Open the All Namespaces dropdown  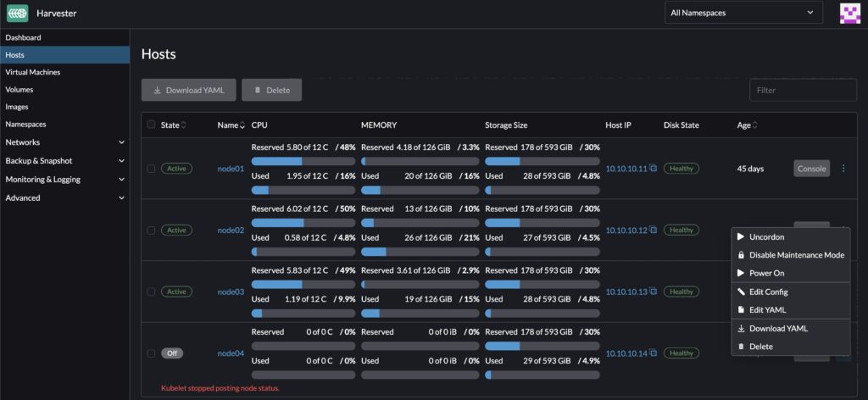[x=743, y=13]
